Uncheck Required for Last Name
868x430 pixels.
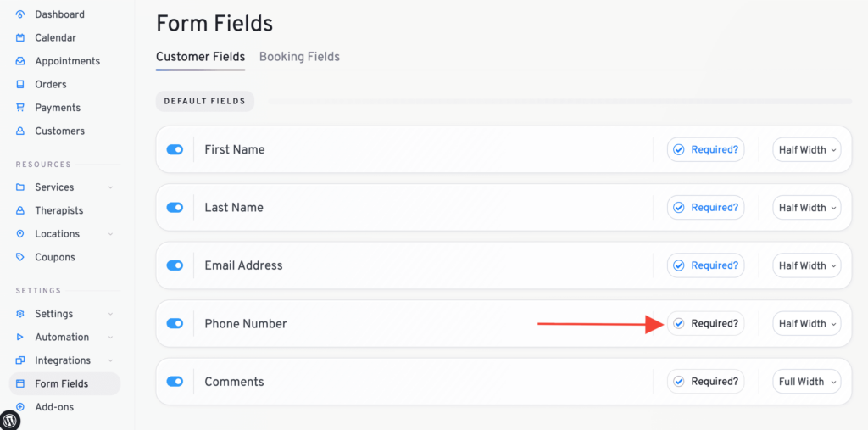(x=705, y=208)
